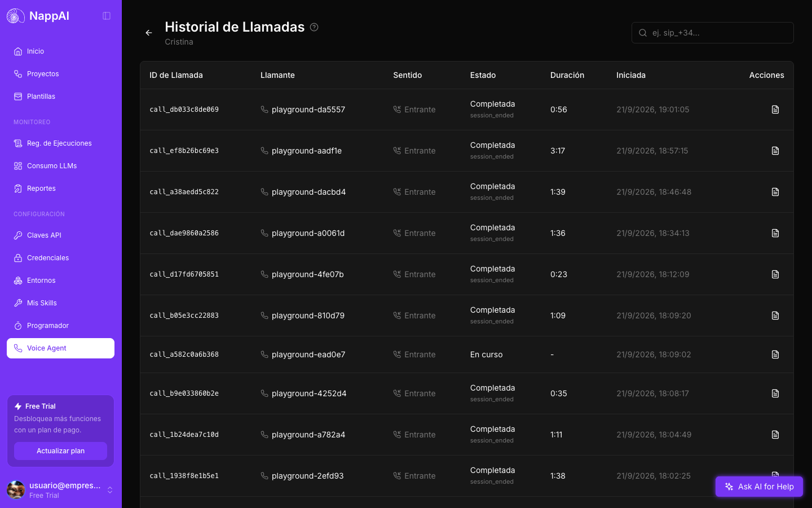Viewport: 812px width, 508px height.
Task: Open Claves API in the sidebar
Action: (60, 235)
